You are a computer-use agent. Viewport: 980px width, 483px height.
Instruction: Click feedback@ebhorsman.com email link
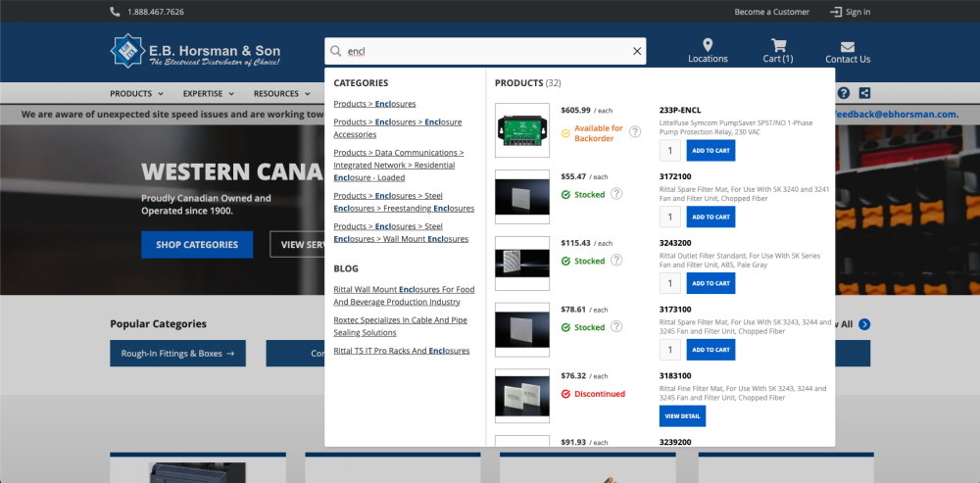tap(897, 115)
